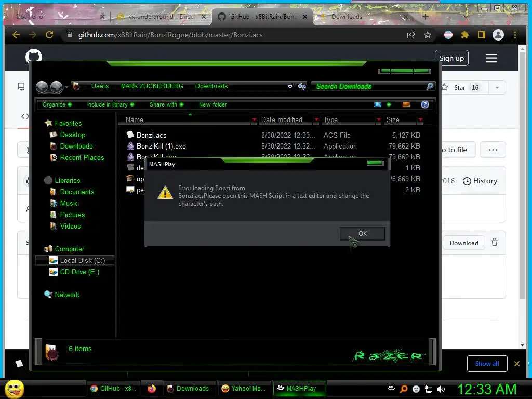Open the Include in library menu
The image size is (532, 399).
click(110, 104)
